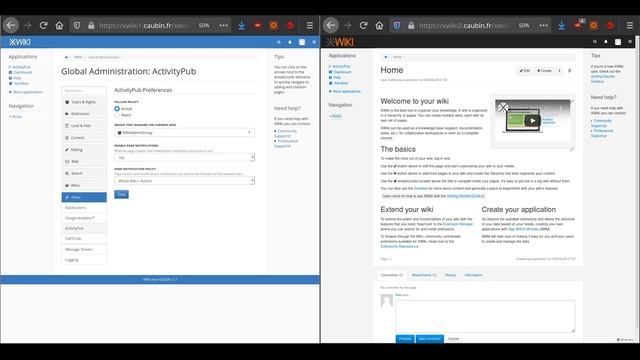Open home page in left browser toolbar

tap(59, 25)
